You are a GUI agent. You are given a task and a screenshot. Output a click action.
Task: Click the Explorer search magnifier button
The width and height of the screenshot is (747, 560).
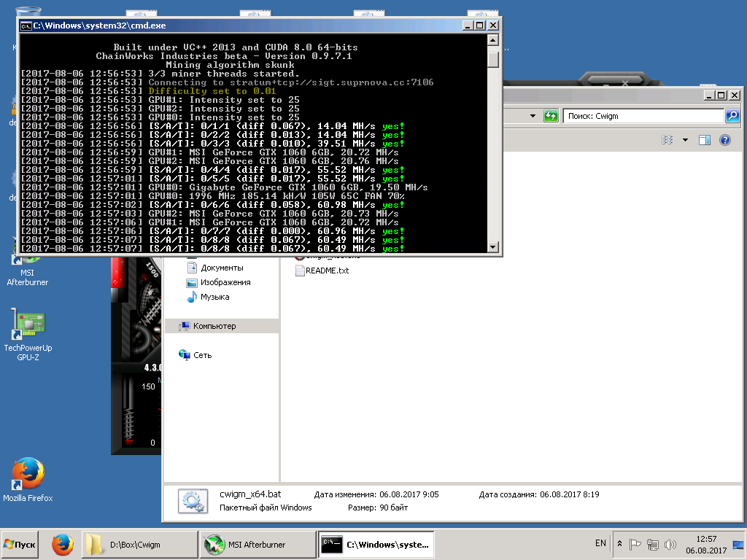click(x=732, y=116)
